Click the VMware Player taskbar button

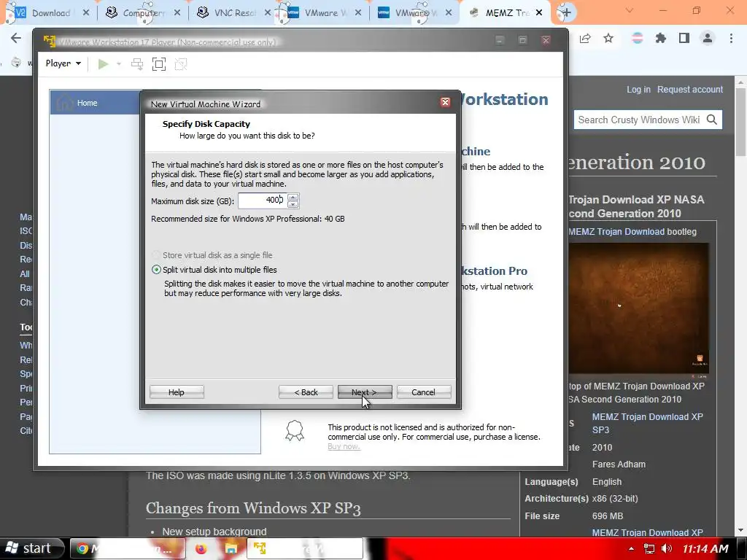305,549
